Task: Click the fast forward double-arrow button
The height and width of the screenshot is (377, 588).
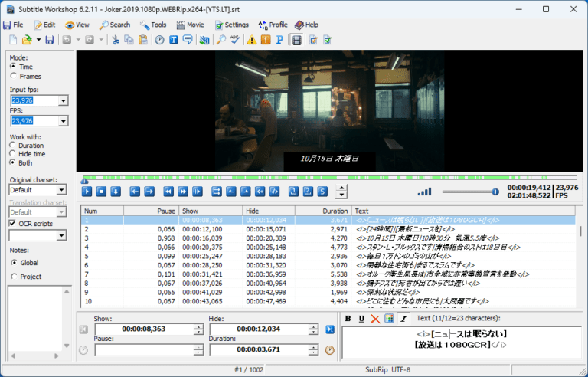Action: click(x=183, y=192)
